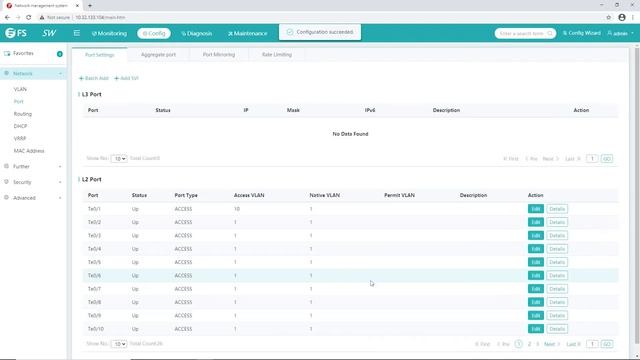Edit port Te0/1
640x360 pixels.
click(536, 209)
